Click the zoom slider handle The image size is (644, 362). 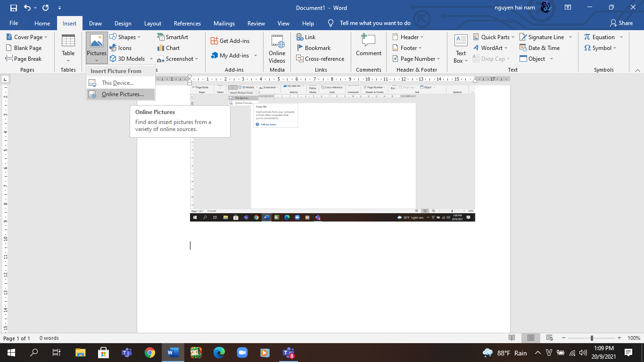(x=592, y=338)
